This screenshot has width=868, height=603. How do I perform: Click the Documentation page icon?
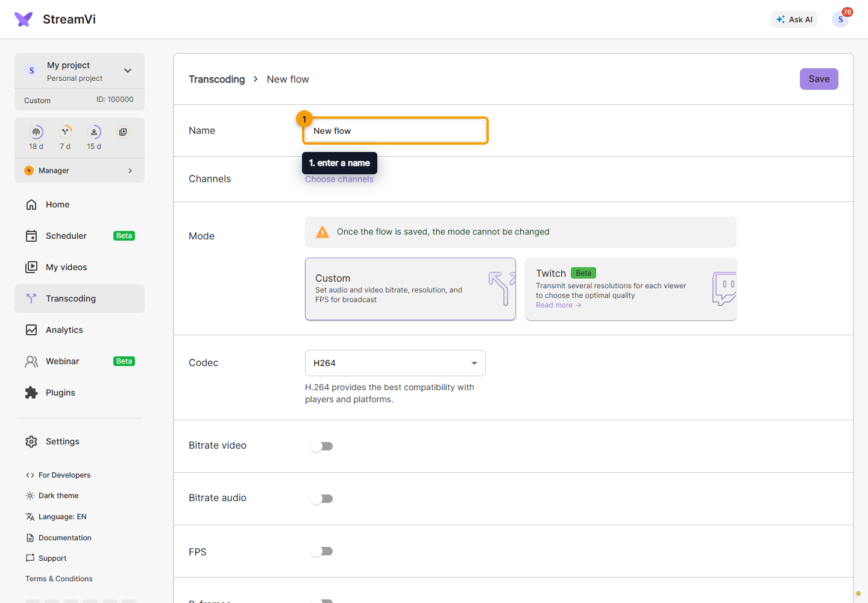pyautogui.click(x=30, y=538)
